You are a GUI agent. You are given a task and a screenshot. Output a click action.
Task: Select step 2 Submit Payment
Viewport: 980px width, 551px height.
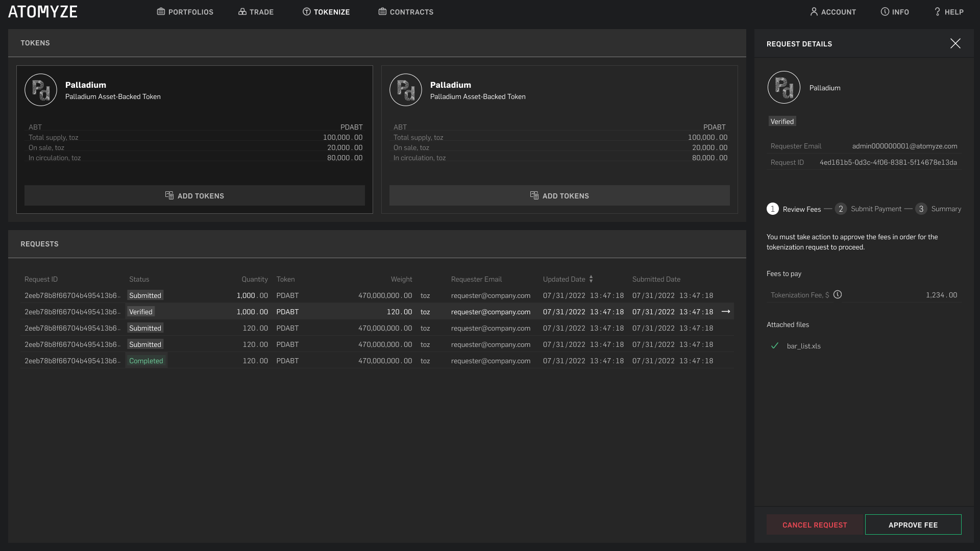point(868,209)
